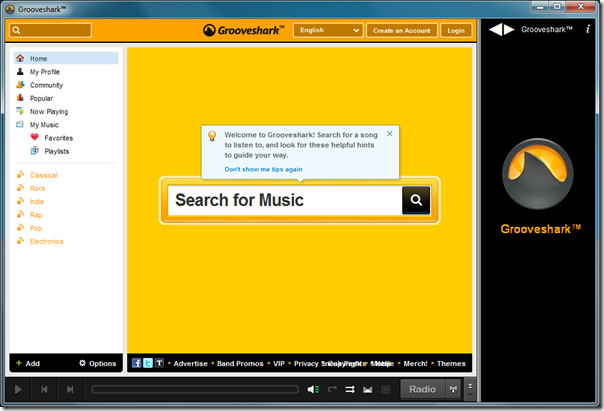Image resolution: width=604 pixels, height=411 pixels.
Task: Open My Music library
Action: [44, 125]
